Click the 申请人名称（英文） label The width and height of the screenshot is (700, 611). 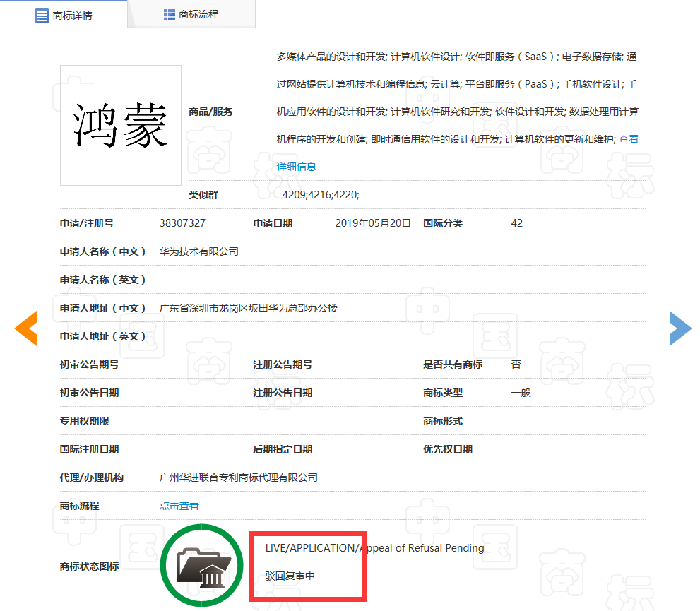(103, 280)
